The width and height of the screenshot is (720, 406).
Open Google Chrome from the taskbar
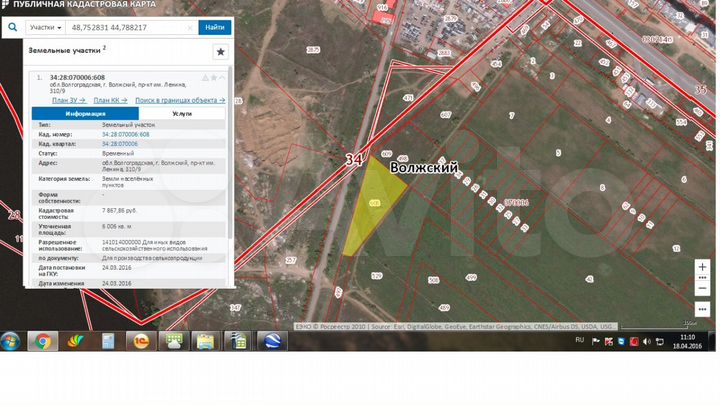42,341
